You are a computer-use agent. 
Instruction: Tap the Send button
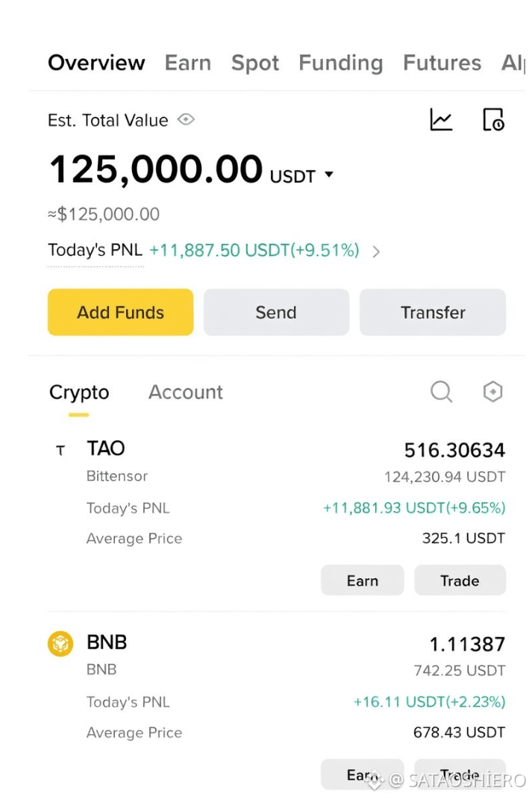click(x=276, y=313)
